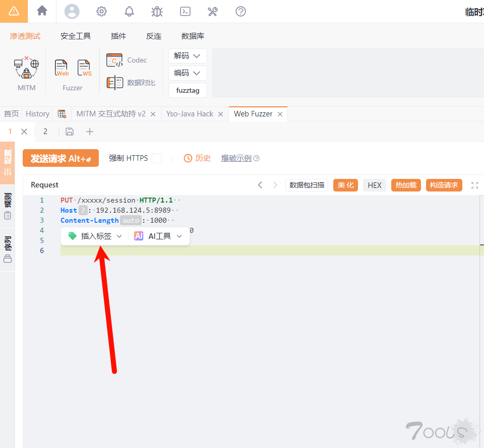
Task: Enable the force HTTPS checkbox
Action: click(x=157, y=158)
